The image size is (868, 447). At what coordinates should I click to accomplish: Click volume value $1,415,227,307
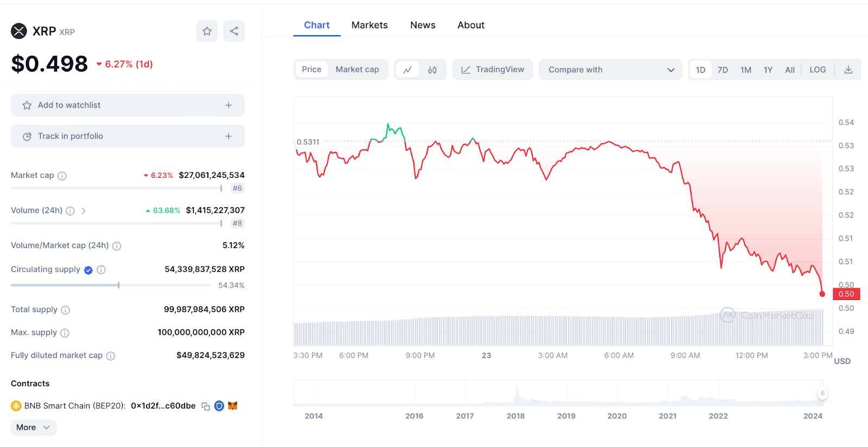click(x=215, y=210)
